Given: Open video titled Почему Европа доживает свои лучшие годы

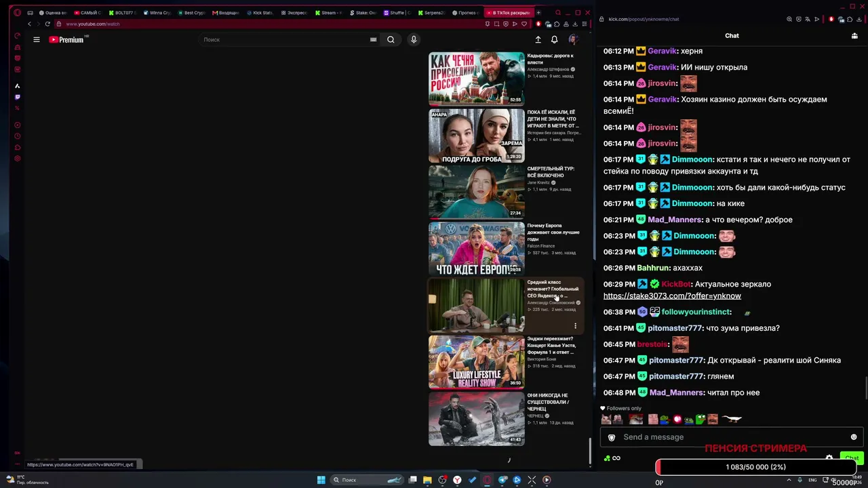Looking at the screenshot, I should tap(553, 232).
